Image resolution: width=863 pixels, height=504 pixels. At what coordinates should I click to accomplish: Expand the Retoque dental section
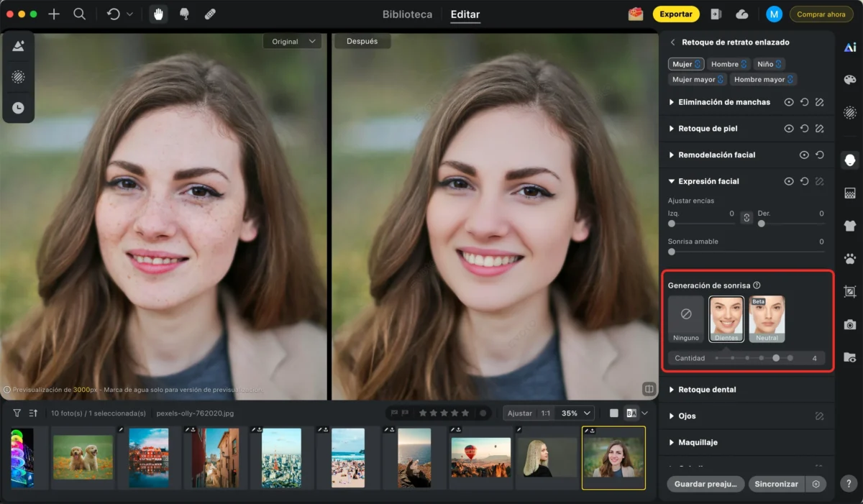[707, 390]
